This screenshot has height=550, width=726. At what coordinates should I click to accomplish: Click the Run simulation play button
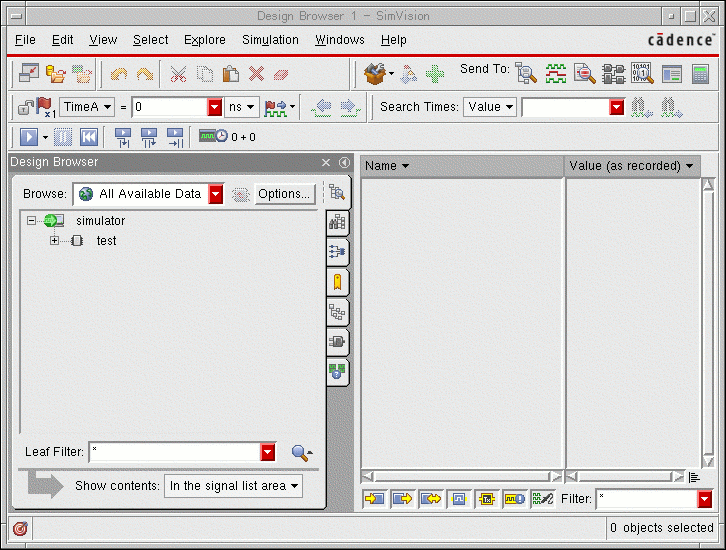29,137
